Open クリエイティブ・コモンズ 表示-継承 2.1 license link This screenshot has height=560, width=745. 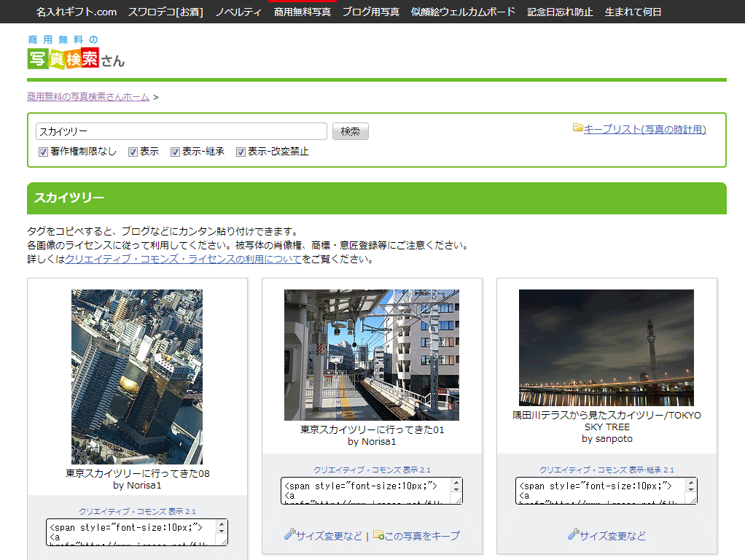[606, 470]
